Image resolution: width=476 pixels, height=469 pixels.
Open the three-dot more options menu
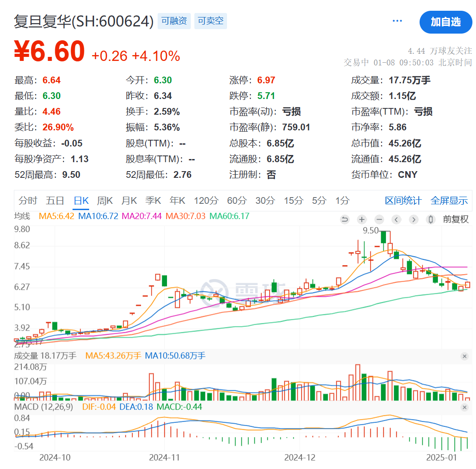pos(397,21)
